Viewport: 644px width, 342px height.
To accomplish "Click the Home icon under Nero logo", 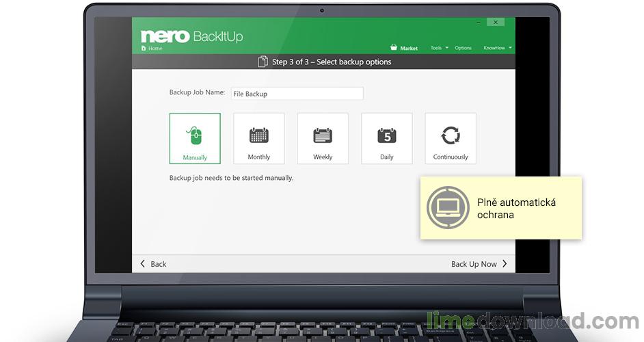I will tap(144, 48).
